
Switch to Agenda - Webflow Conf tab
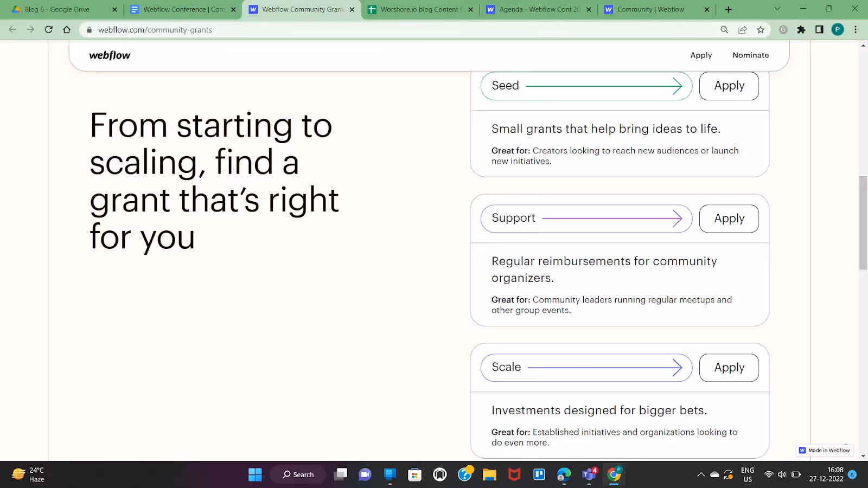[539, 10]
